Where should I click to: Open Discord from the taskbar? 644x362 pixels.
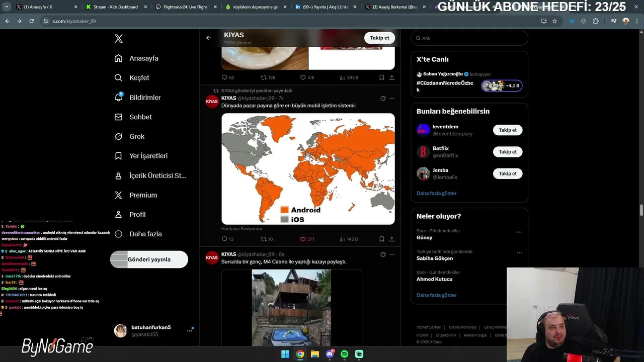[330, 354]
